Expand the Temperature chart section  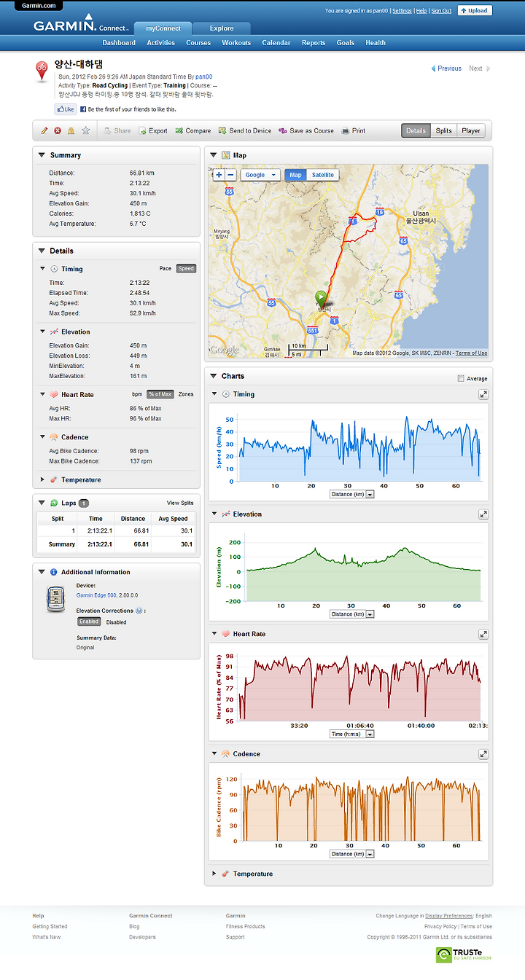click(214, 874)
